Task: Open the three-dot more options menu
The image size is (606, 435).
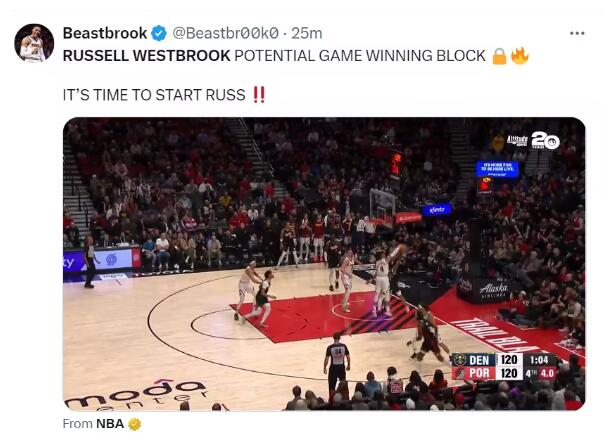Action: click(x=577, y=34)
